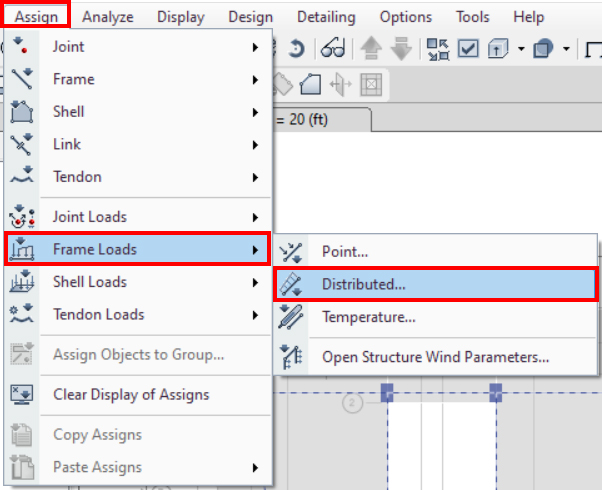The image size is (602, 490).
Task: Click the Clear Display of Assigns icon
Action: click(22, 394)
